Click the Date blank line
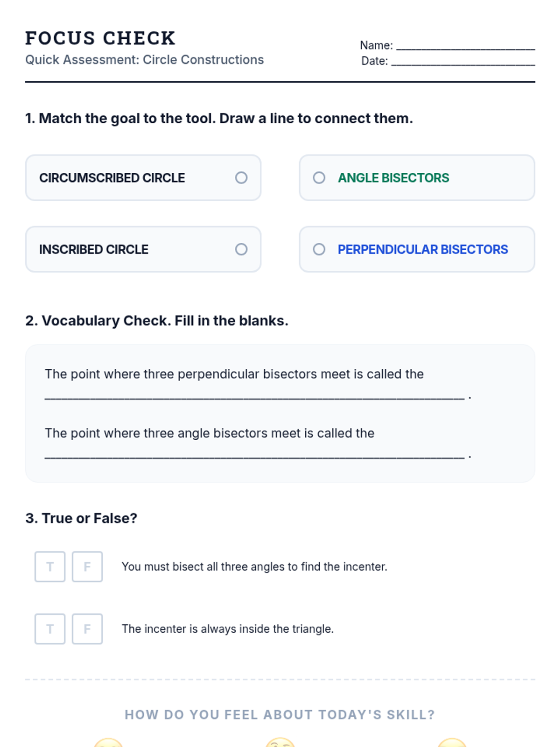The image size is (560, 747). [x=463, y=62]
